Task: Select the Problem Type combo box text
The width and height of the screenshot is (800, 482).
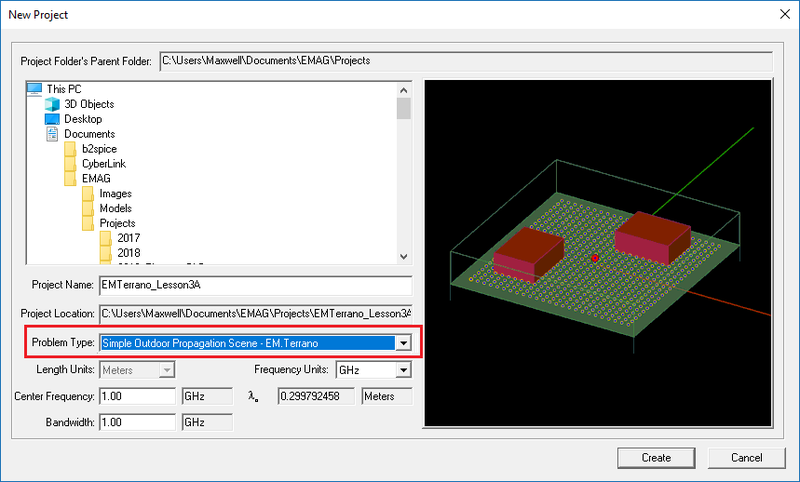Action: coord(247,343)
